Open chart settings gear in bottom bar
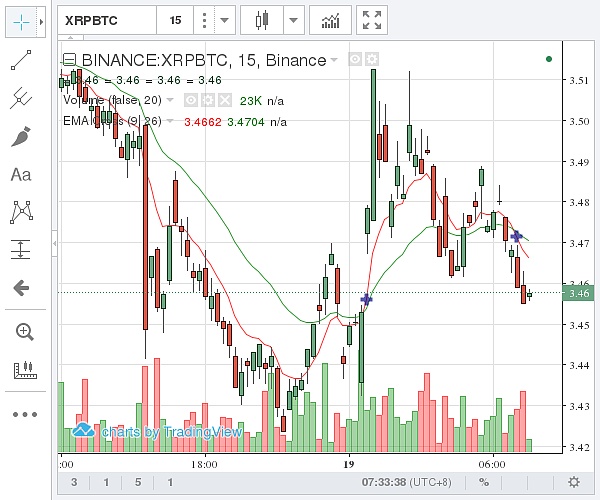The width and height of the screenshot is (600, 500). click(574, 482)
